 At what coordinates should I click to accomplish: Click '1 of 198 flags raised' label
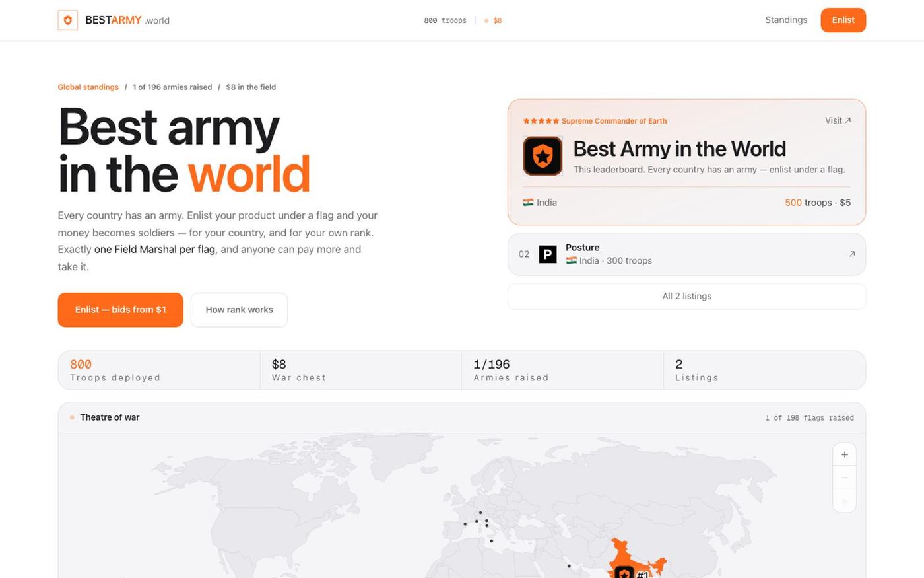tap(809, 418)
